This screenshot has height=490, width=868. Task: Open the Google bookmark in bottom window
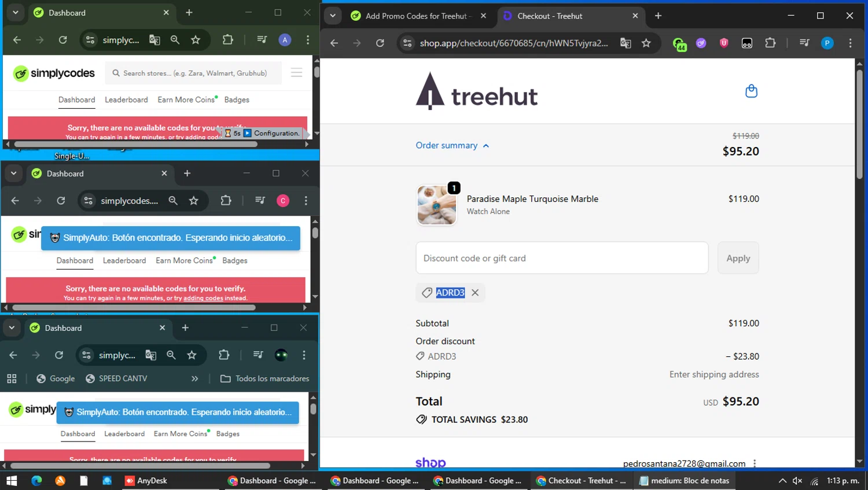56,379
